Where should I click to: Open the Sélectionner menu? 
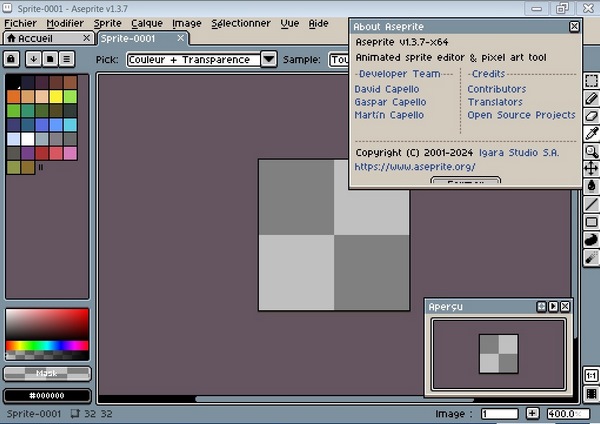tap(241, 23)
